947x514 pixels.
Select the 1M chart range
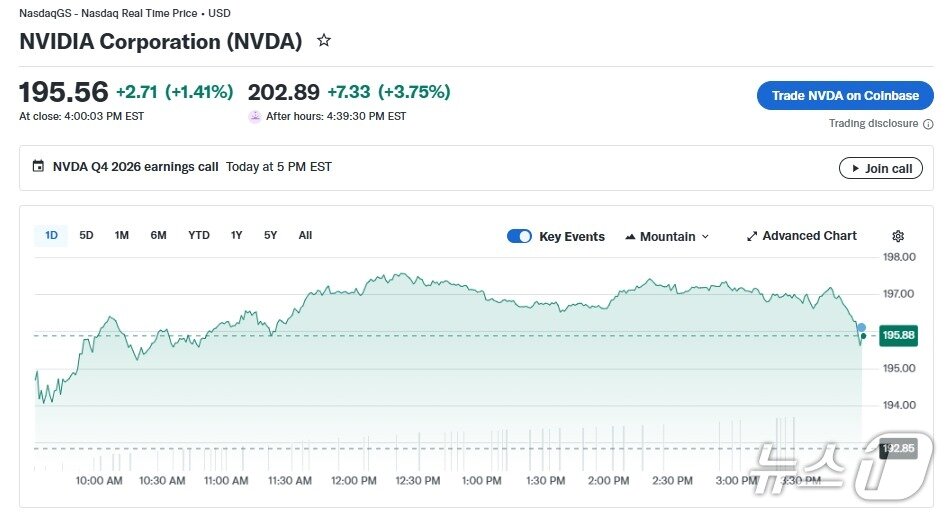[x=121, y=235]
